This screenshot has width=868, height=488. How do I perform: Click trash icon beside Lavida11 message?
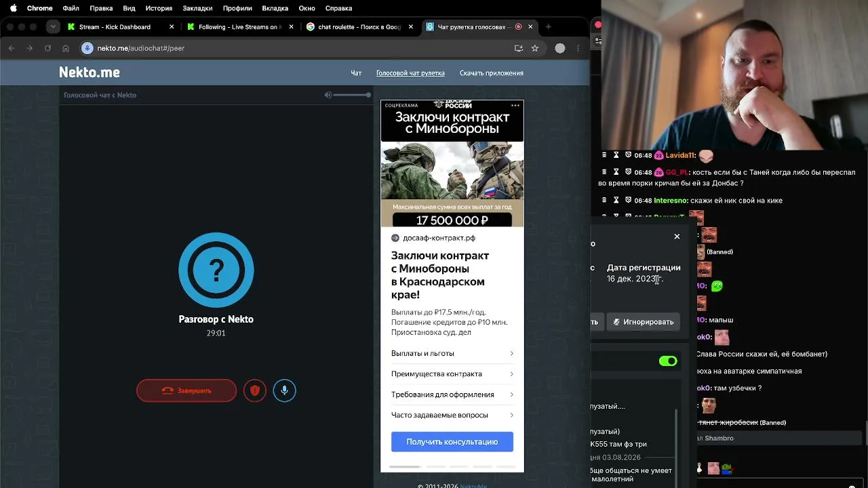pyautogui.click(x=604, y=155)
